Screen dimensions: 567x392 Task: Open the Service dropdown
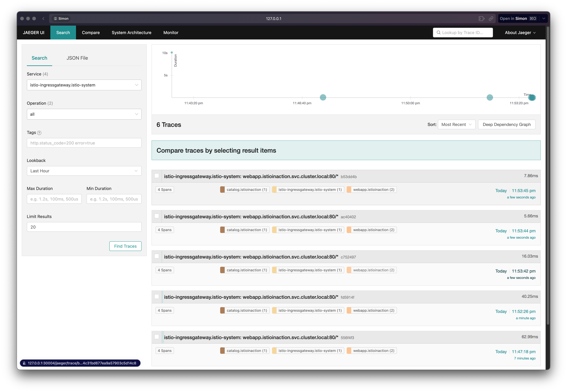click(84, 85)
